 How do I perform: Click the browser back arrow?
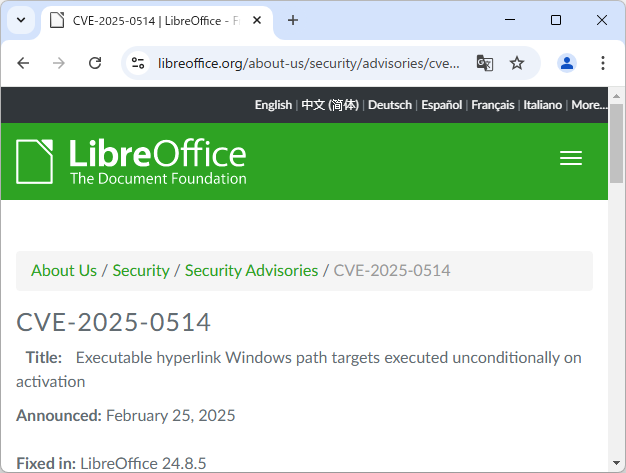pos(24,63)
